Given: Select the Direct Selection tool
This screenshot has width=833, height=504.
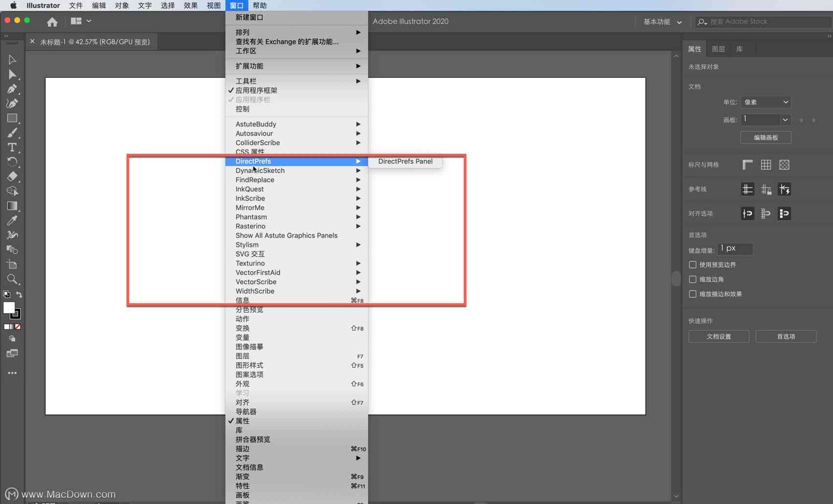Looking at the screenshot, I should pos(12,74).
